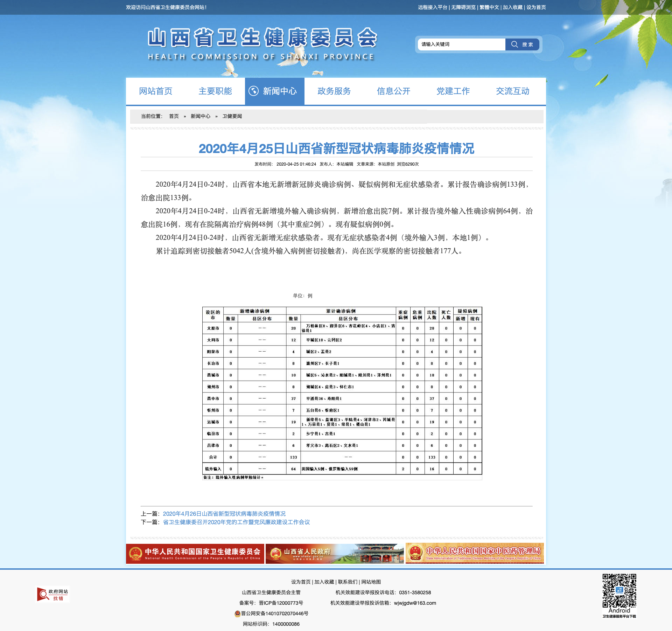Click 山西省卫生健康委员会主管 footer text
Viewport: 672px width, 631px height.
pos(271,592)
